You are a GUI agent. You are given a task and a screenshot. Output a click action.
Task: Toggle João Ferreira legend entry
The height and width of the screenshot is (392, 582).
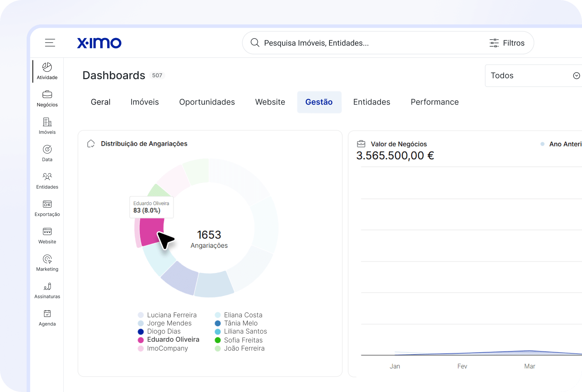pyautogui.click(x=240, y=348)
